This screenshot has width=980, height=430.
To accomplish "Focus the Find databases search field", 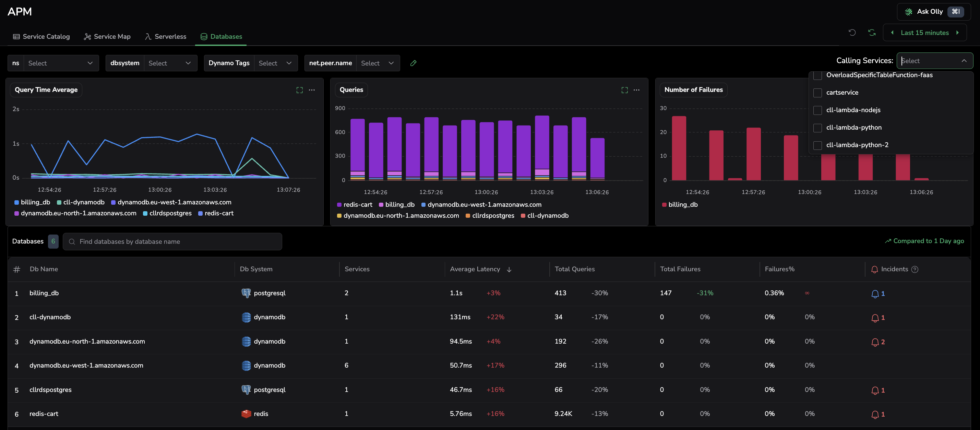I will click(172, 242).
